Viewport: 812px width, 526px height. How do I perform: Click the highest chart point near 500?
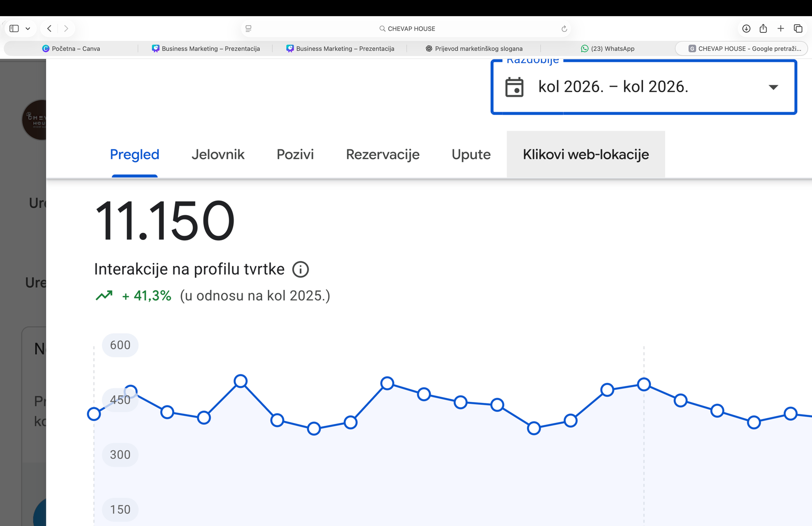click(x=241, y=381)
